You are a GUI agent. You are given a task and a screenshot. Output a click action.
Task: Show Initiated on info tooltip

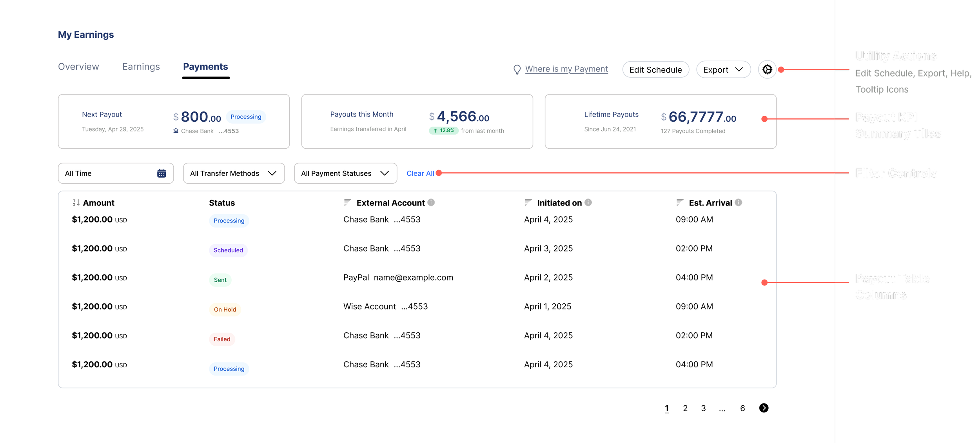click(x=588, y=202)
